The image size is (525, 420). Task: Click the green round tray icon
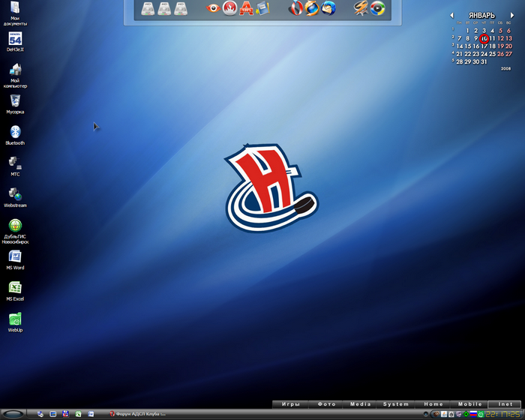pos(481,414)
